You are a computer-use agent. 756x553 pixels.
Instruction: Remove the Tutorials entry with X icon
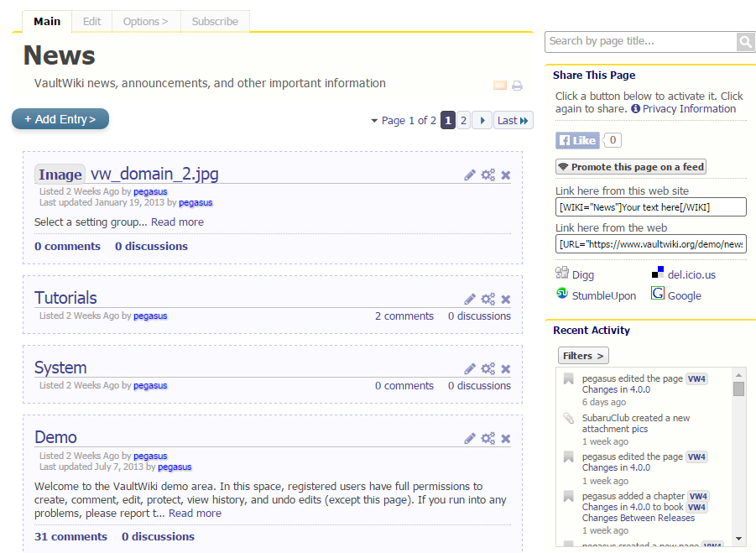[x=506, y=300]
